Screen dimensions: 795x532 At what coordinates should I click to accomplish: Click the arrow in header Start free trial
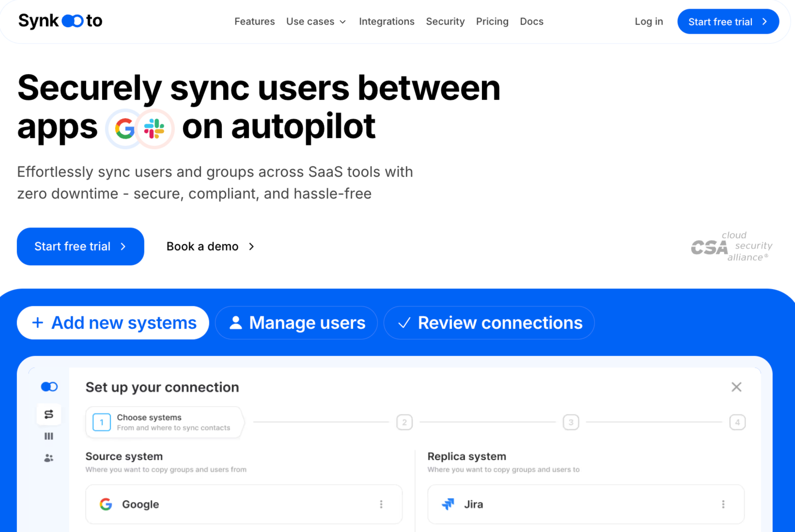(764, 21)
